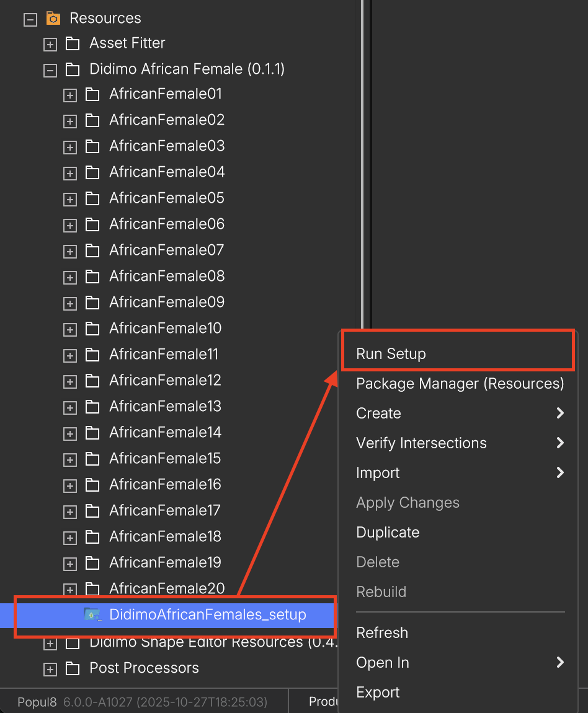588x713 pixels.
Task: Click the Open In submenu arrow
Action: tap(560, 663)
